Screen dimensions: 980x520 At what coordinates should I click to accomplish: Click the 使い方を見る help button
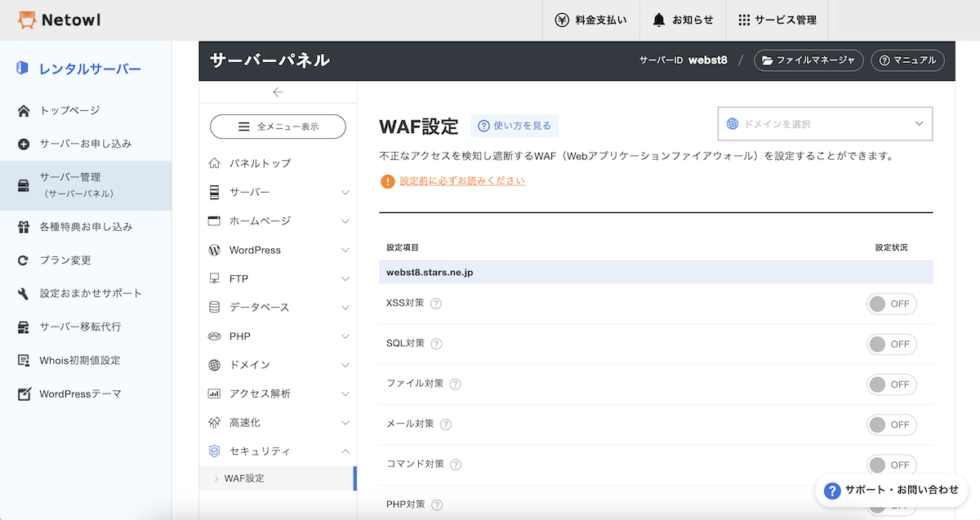514,126
